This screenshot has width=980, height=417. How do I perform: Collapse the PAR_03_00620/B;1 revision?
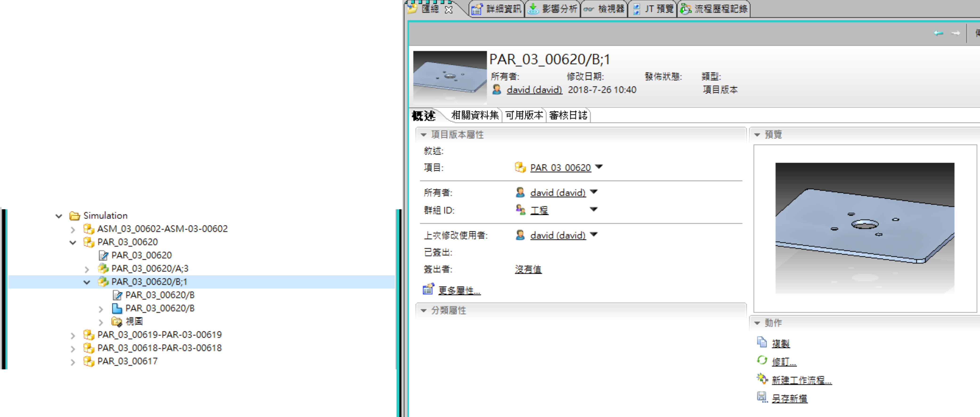pyautogui.click(x=87, y=282)
